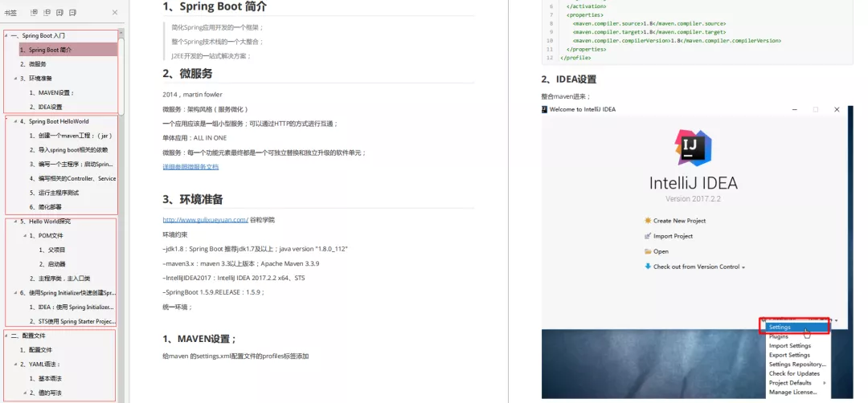Image resolution: width=868 pixels, height=403 pixels.
Task: Open the gulixueyuan.com hyperlink
Action: coord(205,219)
